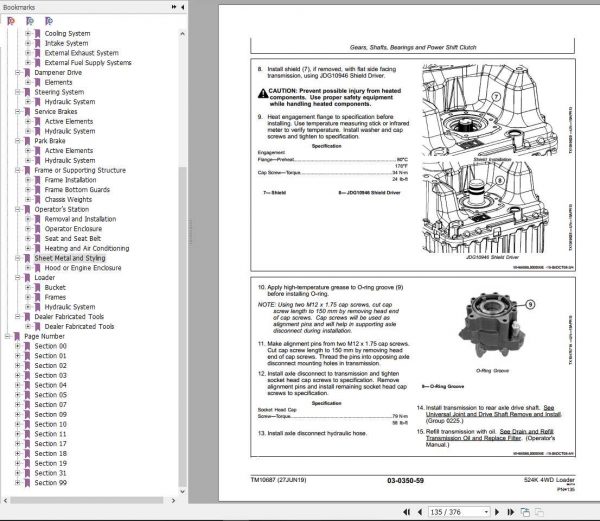Expand the Section 00 bookmark
The height and width of the screenshot is (521, 600).
click(x=18, y=346)
